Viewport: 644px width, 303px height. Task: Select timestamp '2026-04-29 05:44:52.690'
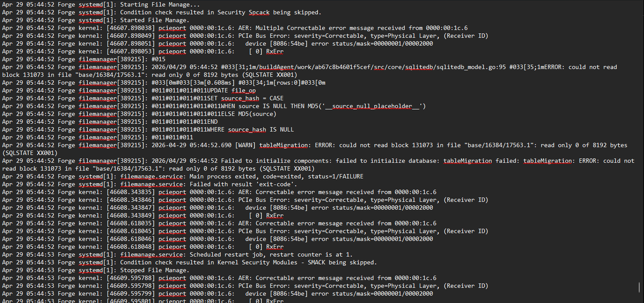pyautogui.click(x=191, y=145)
